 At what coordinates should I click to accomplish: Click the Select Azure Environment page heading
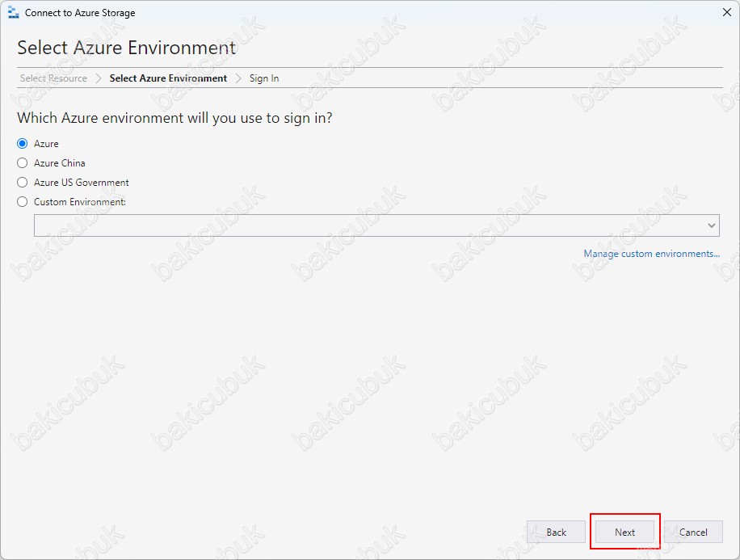[x=127, y=48]
